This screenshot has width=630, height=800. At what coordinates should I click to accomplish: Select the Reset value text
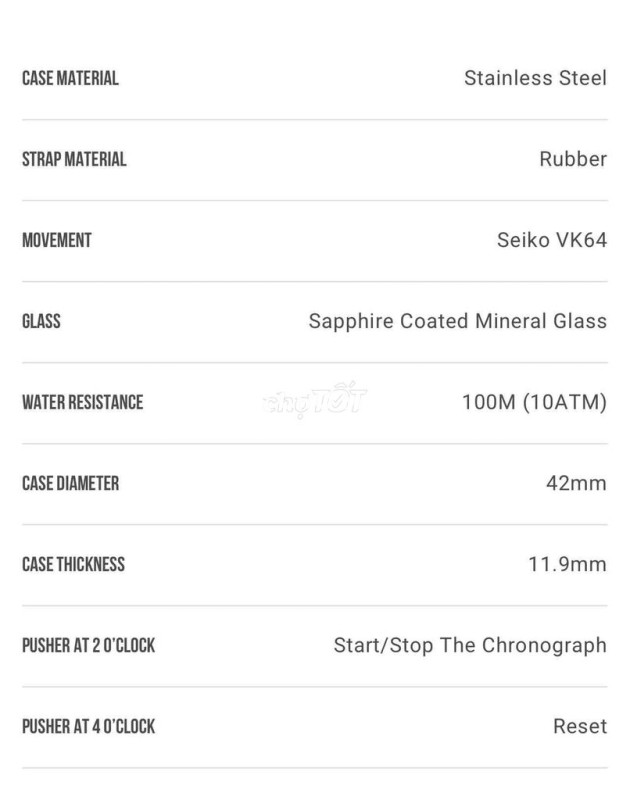(x=580, y=727)
